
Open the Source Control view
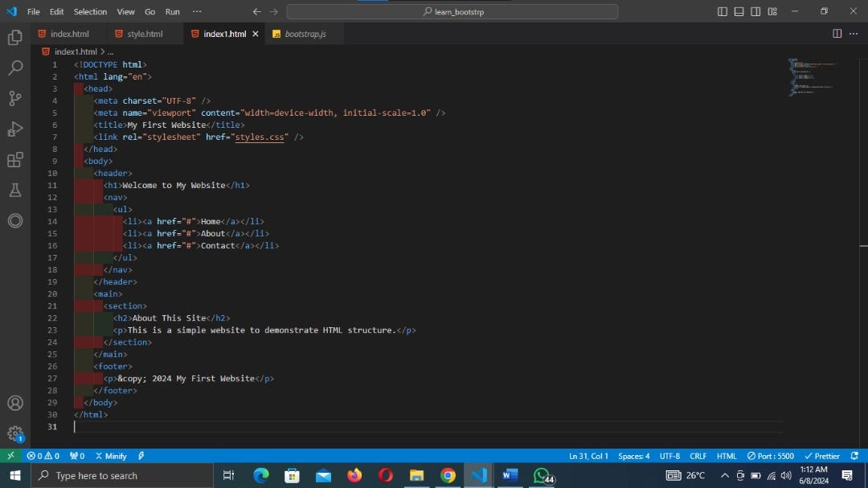[x=14, y=98]
